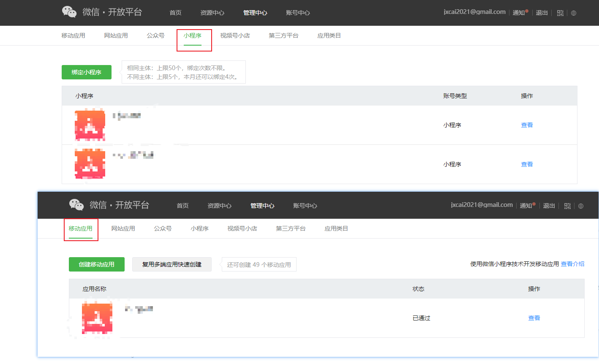Image resolution: width=599 pixels, height=364 pixels.
Task: Switch to 第三方平台 tab in the lower window
Action: (291, 228)
